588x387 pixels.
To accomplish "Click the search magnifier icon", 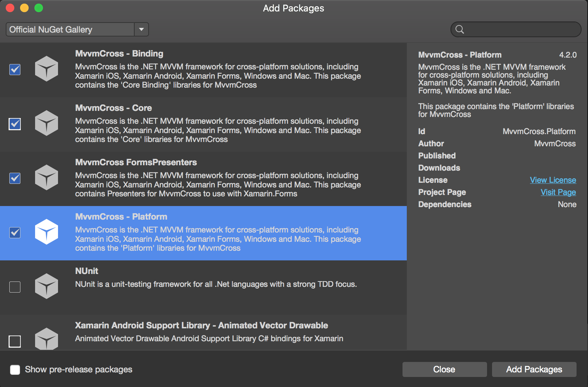I will point(460,29).
